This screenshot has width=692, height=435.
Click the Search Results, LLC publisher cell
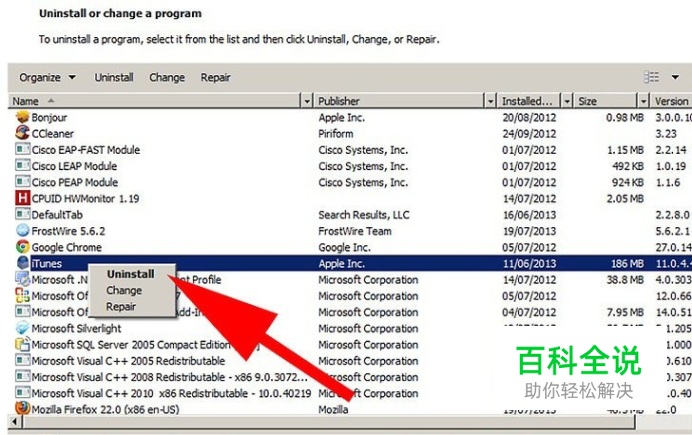364,215
